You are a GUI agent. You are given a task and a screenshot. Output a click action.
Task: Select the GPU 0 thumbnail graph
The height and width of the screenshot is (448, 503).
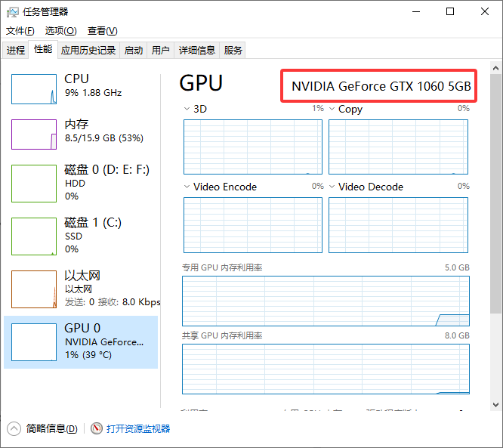click(x=34, y=342)
